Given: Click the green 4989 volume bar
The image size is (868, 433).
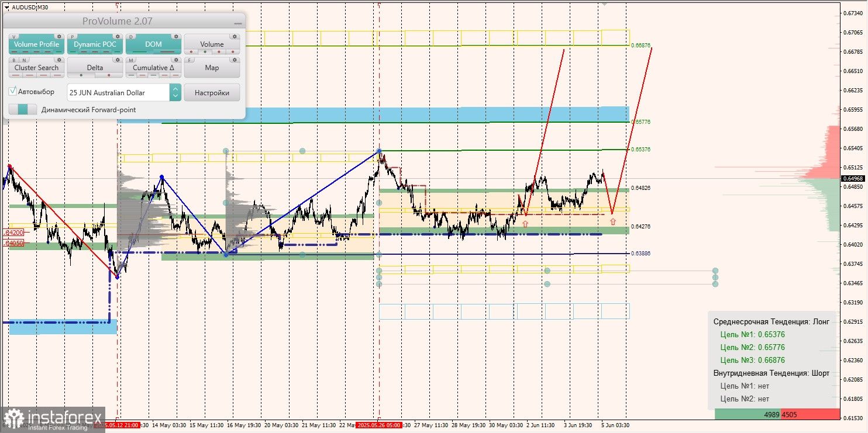Looking at the screenshot, I should pyautogui.click(x=748, y=414).
